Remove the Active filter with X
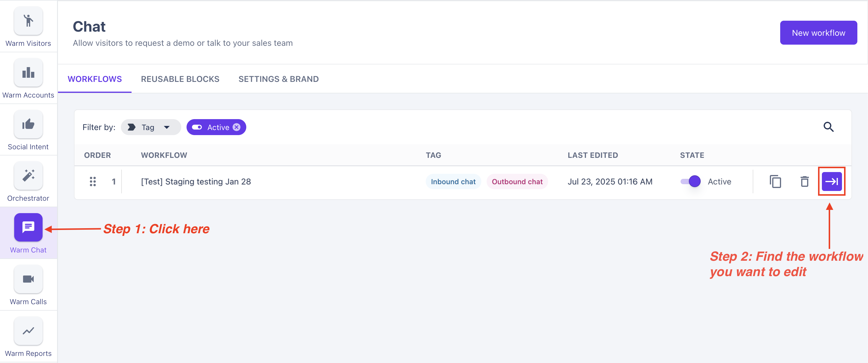Viewport: 868px width, 363px height. tap(237, 127)
